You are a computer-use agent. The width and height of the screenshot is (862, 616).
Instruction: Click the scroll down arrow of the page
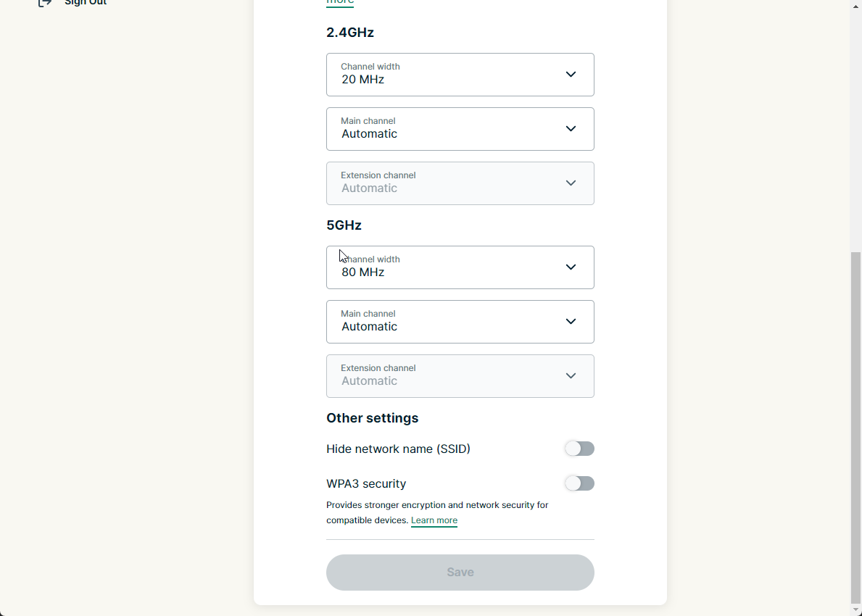coord(855,609)
